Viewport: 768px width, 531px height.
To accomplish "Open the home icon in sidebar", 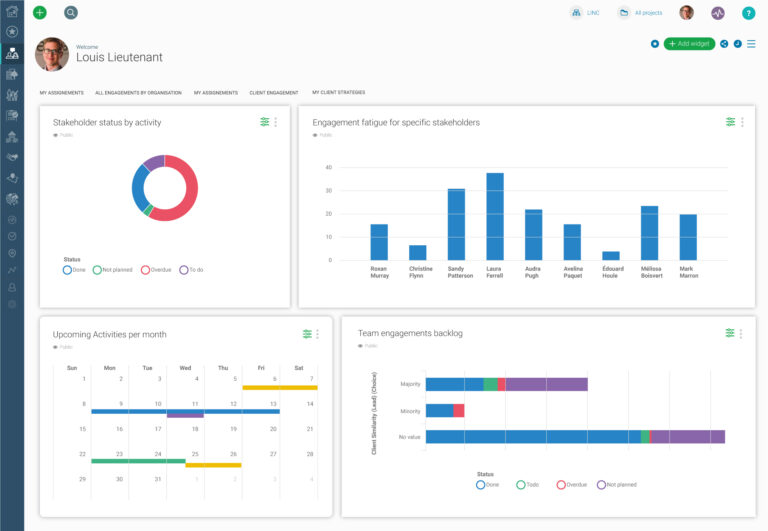I will (x=12, y=12).
